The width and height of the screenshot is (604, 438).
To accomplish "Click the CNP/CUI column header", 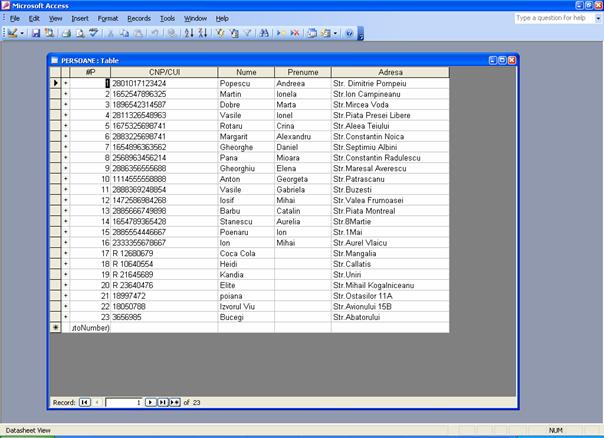I will coord(164,72).
